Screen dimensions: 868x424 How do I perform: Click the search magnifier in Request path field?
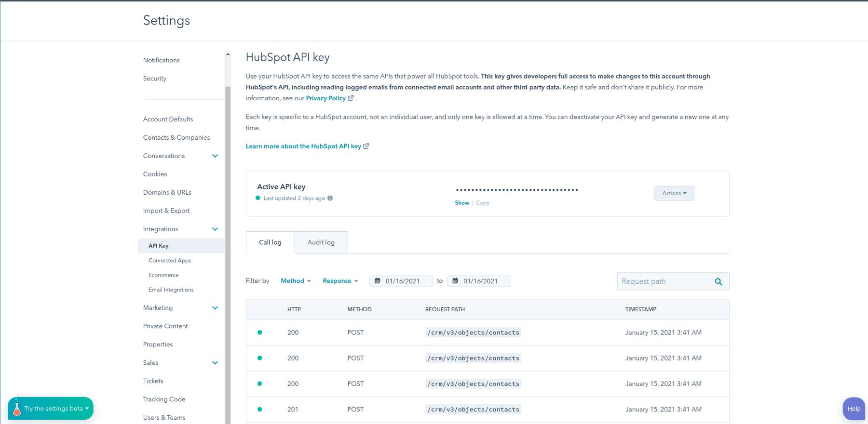(x=719, y=282)
